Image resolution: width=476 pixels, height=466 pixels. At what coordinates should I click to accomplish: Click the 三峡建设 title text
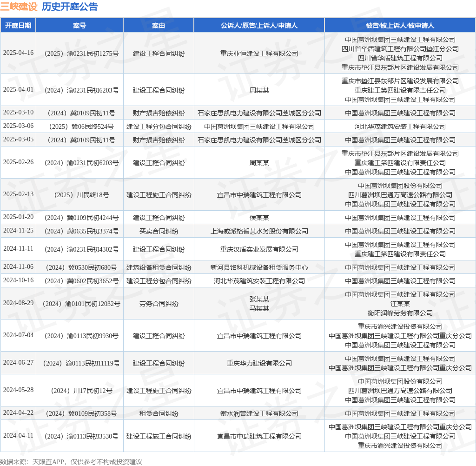point(19,7)
